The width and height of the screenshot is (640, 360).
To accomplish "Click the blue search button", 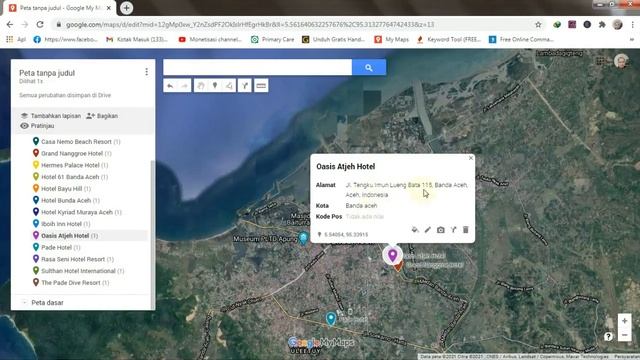I will coord(369,67).
